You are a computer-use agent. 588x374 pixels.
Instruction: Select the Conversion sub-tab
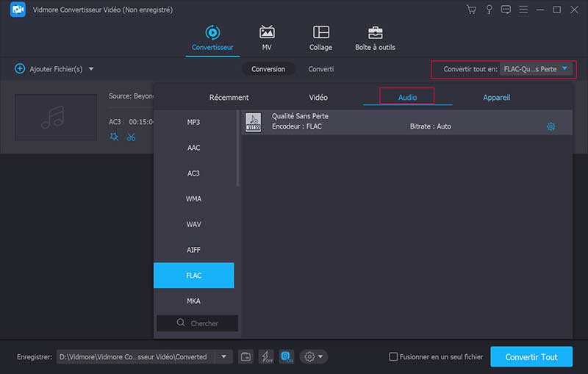point(268,69)
